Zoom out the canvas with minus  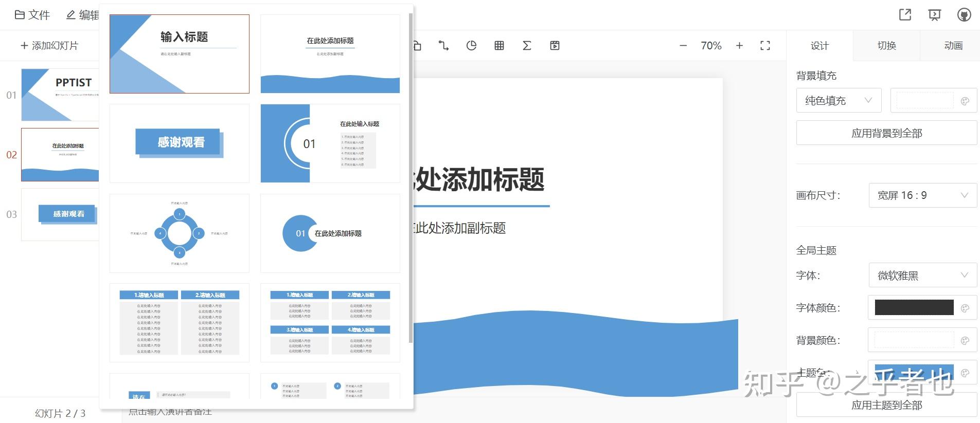pos(683,46)
